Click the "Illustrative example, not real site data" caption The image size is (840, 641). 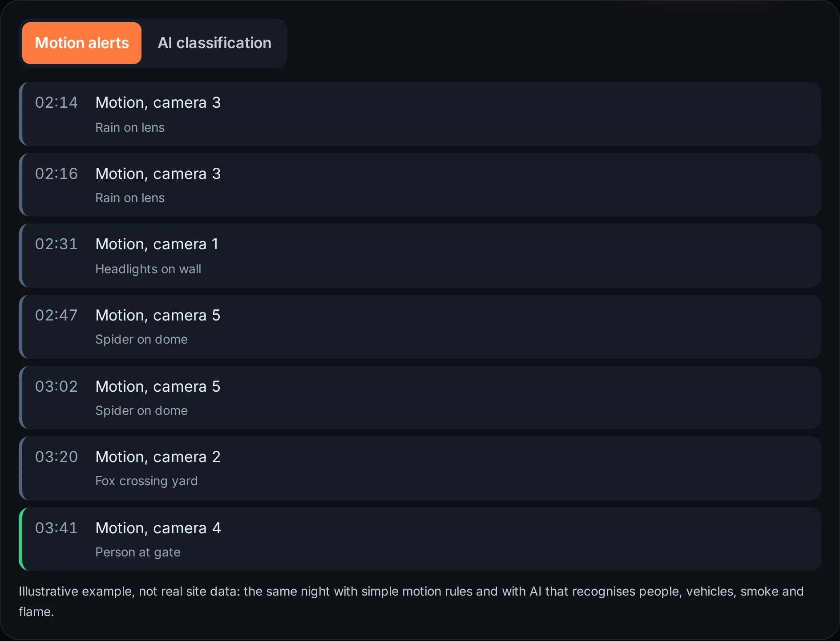[411, 601]
